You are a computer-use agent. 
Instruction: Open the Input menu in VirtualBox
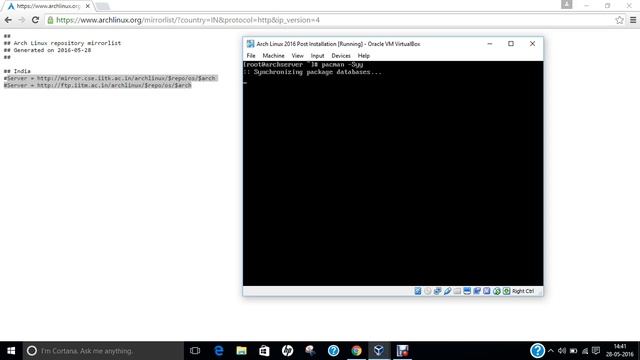[318, 56]
